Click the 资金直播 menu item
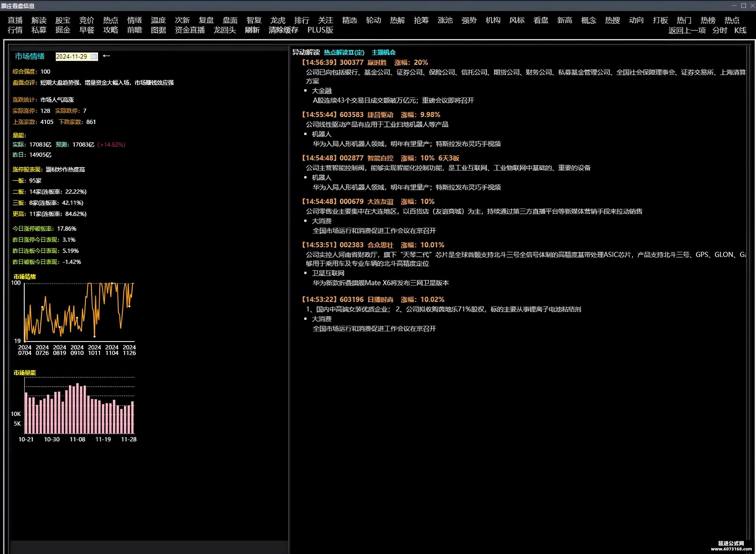This screenshot has width=756, height=554. click(x=190, y=30)
